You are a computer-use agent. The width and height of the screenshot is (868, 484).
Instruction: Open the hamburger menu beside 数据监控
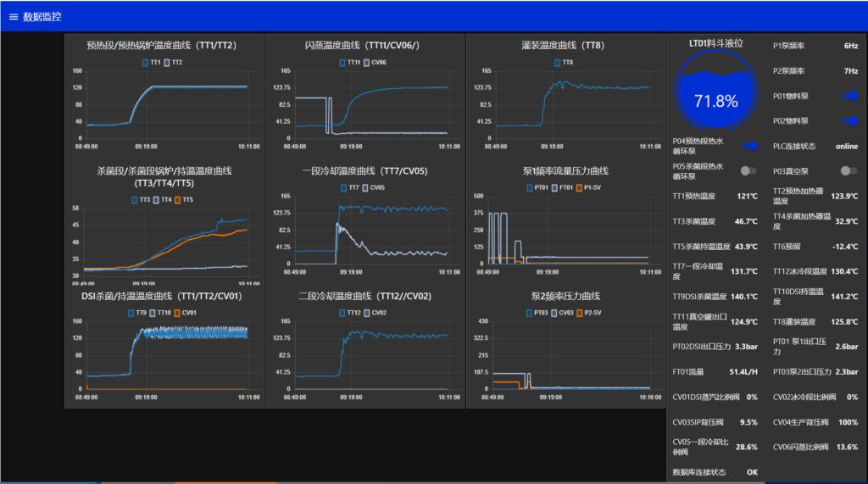coord(13,16)
